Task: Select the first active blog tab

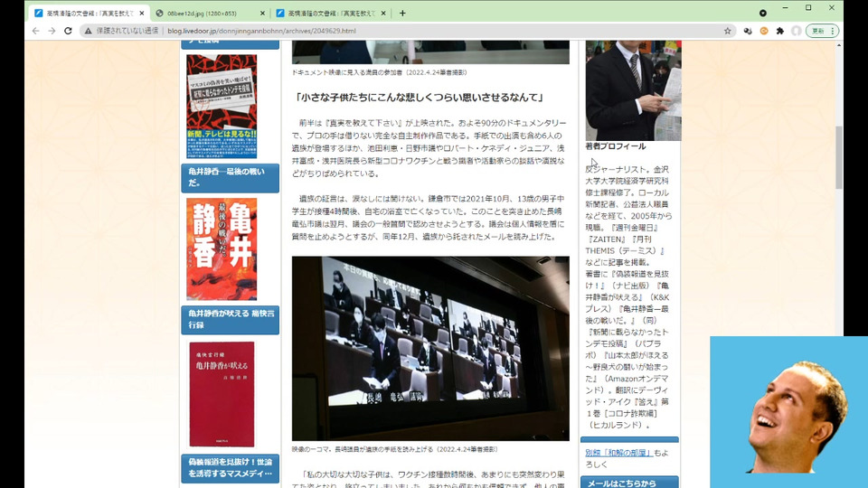Action: pyautogui.click(x=89, y=14)
